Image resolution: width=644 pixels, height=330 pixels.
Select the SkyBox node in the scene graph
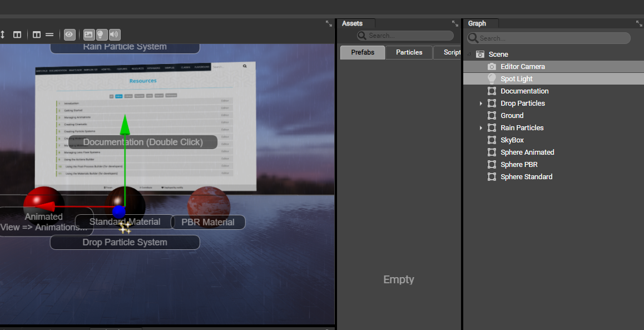pos(512,140)
